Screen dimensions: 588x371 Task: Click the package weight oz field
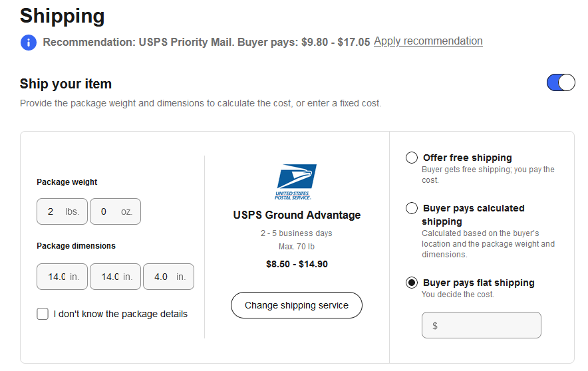(x=116, y=211)
